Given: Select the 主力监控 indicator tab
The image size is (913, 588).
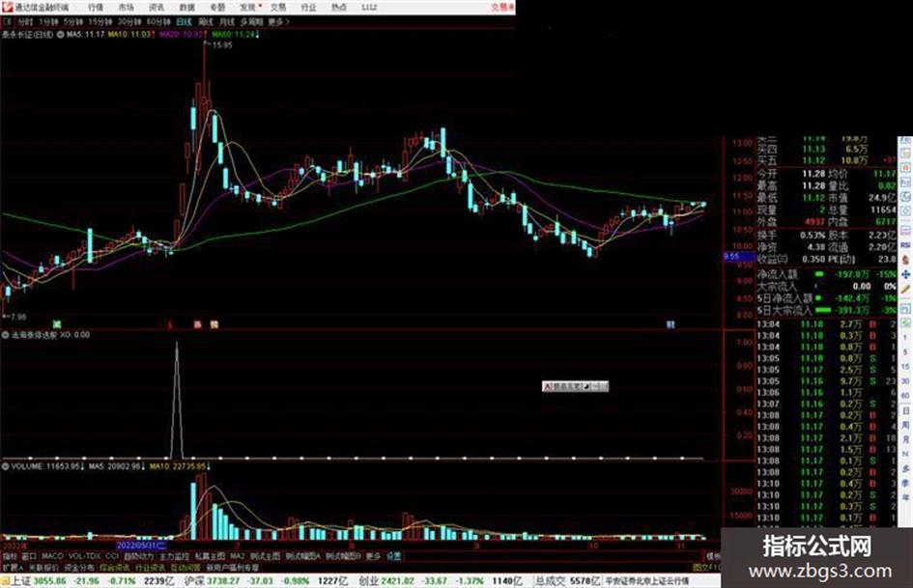Looking at the screenshot, I should (174, 556).
